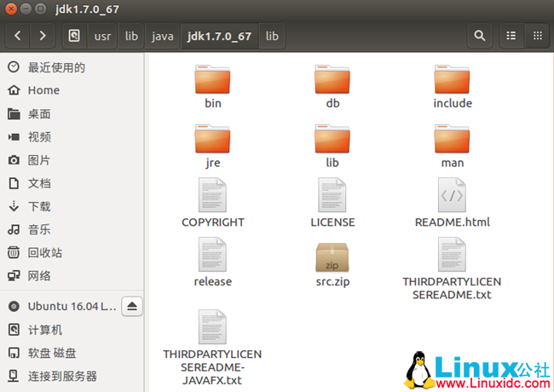Viewport: 554px width, 392px height.
Task: Open the db folder
Action: point(332,87)
